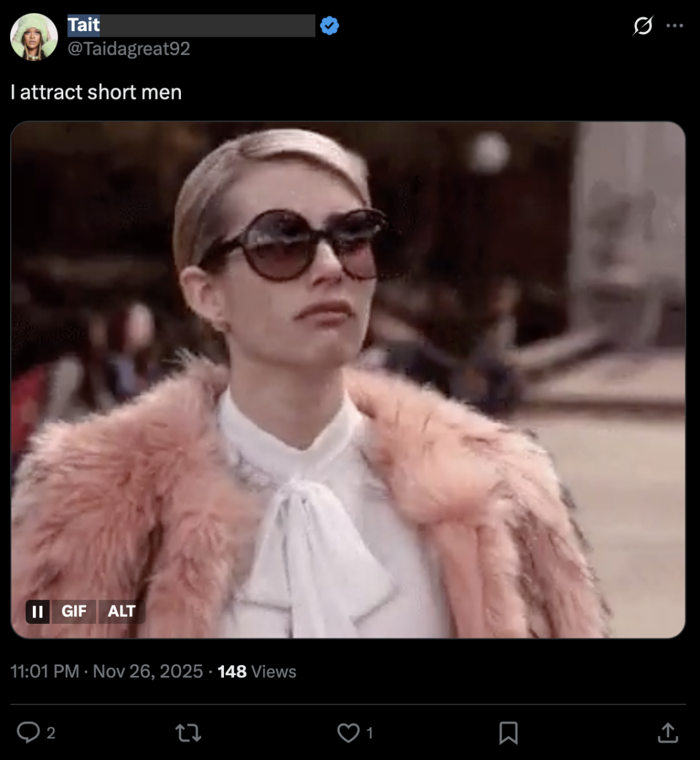
Task: Open the @Taidagreat92 handle link
Action: (128, 49)
